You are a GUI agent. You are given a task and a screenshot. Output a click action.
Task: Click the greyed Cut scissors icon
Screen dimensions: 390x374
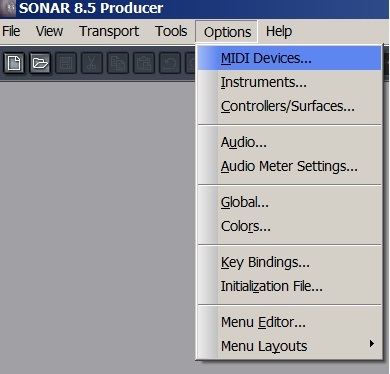click(x=92, y=63)
